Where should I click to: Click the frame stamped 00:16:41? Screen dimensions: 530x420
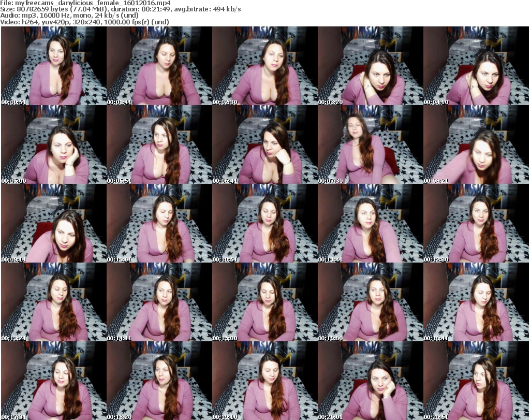pos(476,302)
